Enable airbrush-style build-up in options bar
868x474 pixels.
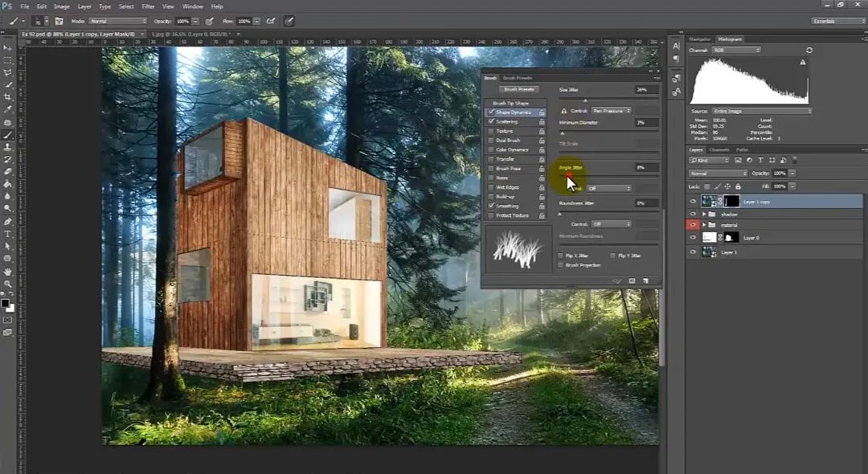pyautogui.click(x=270, y=21)
